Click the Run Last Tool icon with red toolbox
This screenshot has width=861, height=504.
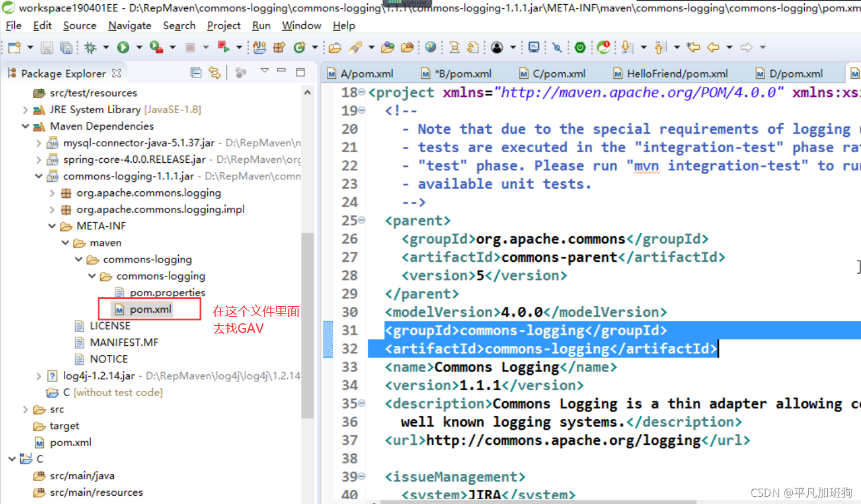(156, 47)
